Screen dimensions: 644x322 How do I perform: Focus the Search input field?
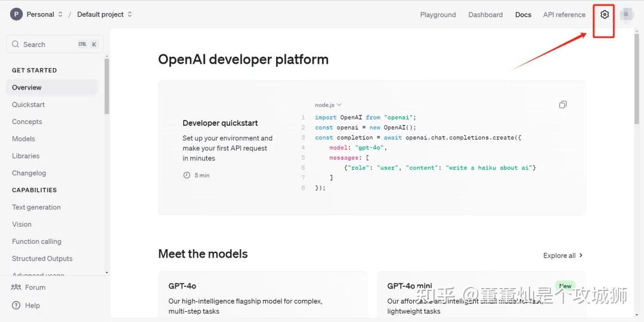48,44
